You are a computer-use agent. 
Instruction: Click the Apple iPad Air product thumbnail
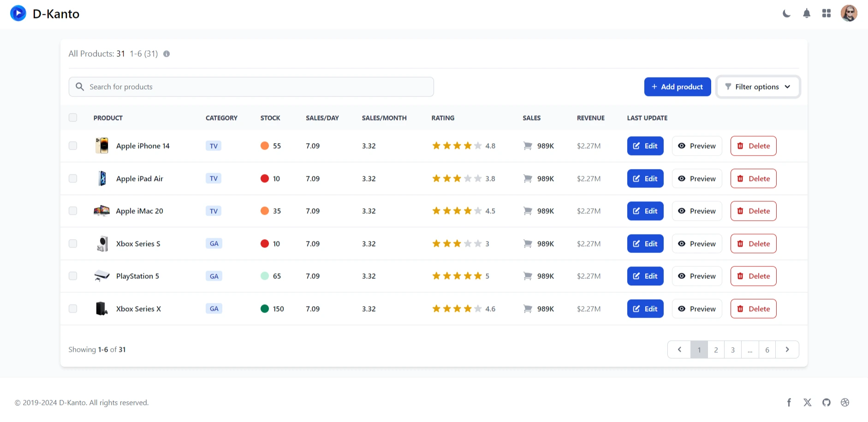[102, 178]
